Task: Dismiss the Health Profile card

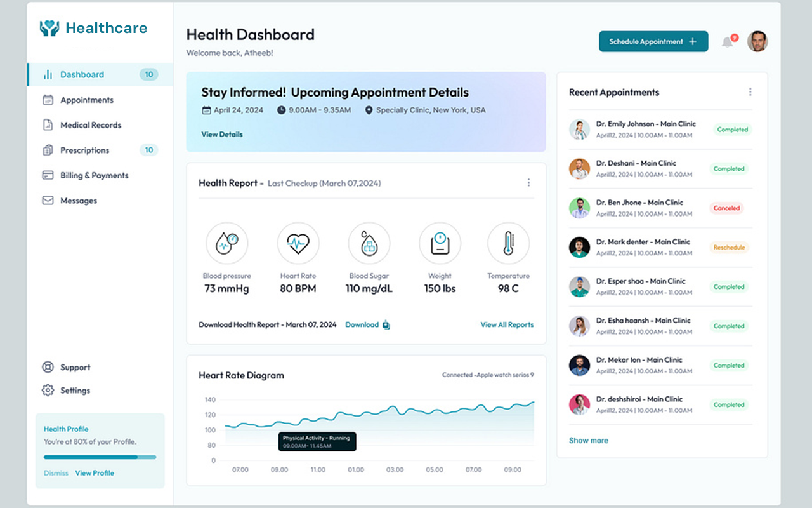Action: click(x=56, y=473)
